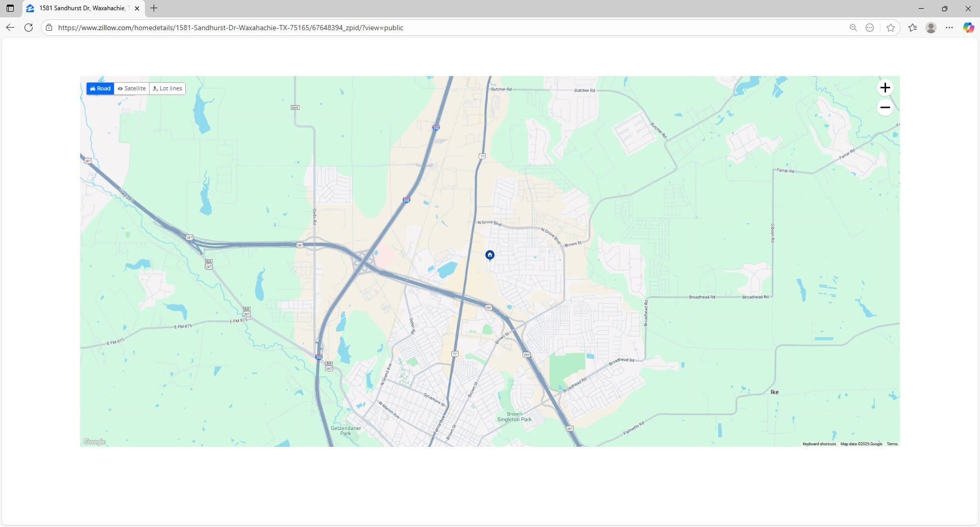Open a new browser tab

[x=154, y=8]
